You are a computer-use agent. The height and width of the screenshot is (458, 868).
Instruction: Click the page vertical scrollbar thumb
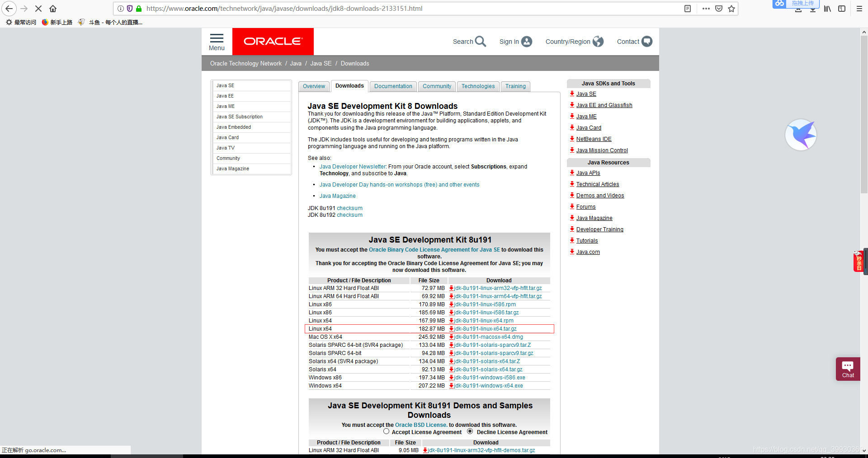(x=864, y=114)
